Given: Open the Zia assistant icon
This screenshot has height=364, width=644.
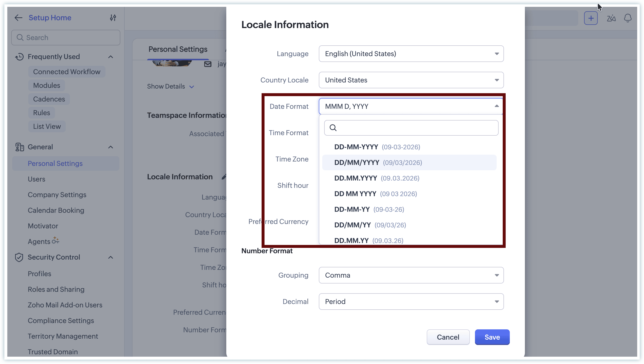Looking at the screenshot, I should [611, 18].
